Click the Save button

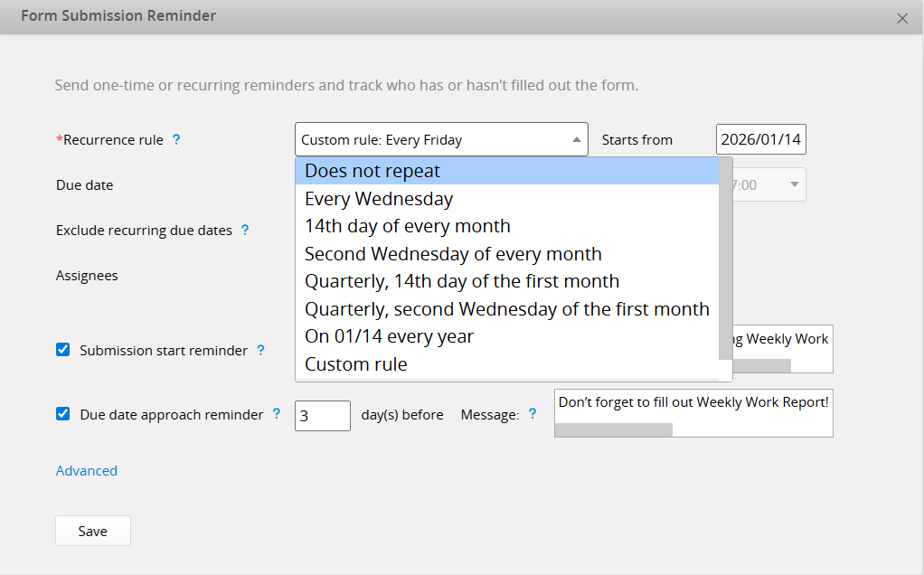pyautogui.click(x=93, y=532)
